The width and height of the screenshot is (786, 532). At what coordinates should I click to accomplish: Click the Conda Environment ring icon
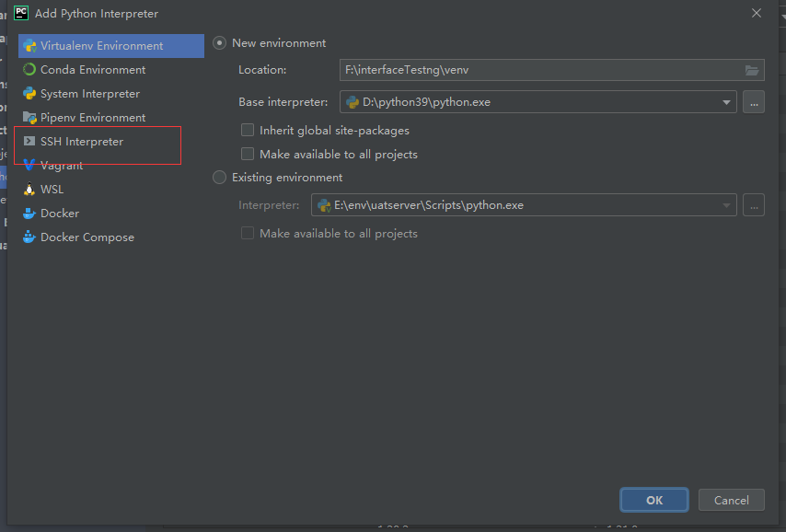(29, 70)
